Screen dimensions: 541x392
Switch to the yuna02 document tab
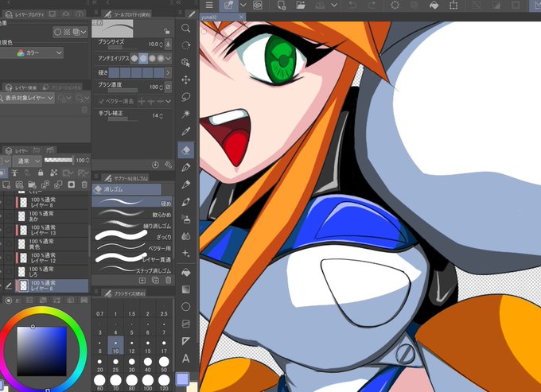223,17
